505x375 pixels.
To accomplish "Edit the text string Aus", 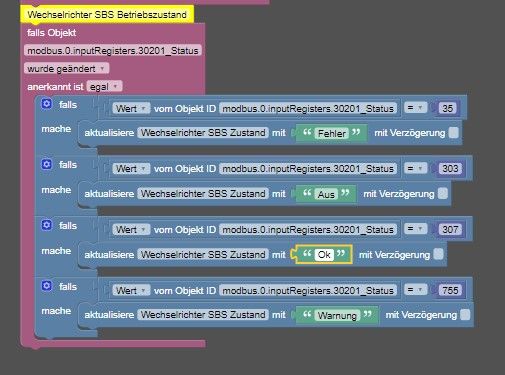I will click(326, 194).
